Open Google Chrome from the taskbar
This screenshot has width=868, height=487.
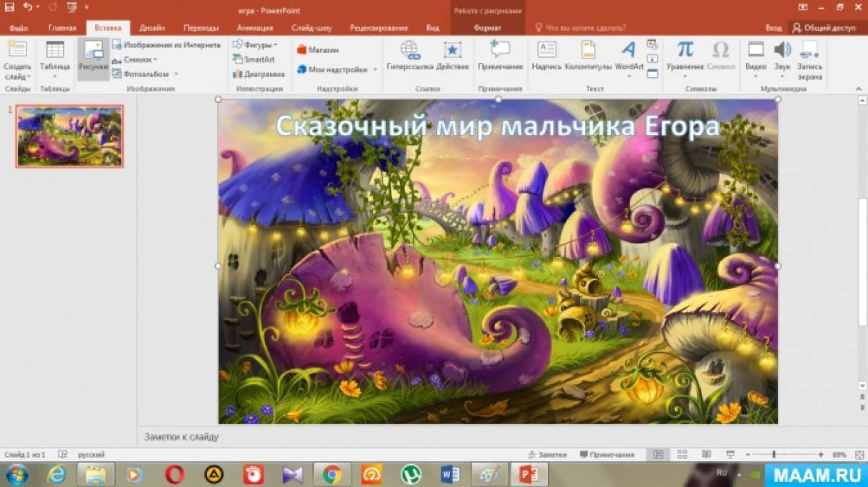pyautogui.click(x=331, y=474)
